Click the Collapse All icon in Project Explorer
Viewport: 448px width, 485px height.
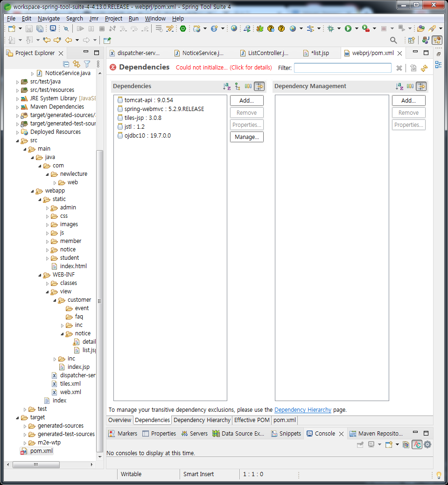click(x=66, y=64)
